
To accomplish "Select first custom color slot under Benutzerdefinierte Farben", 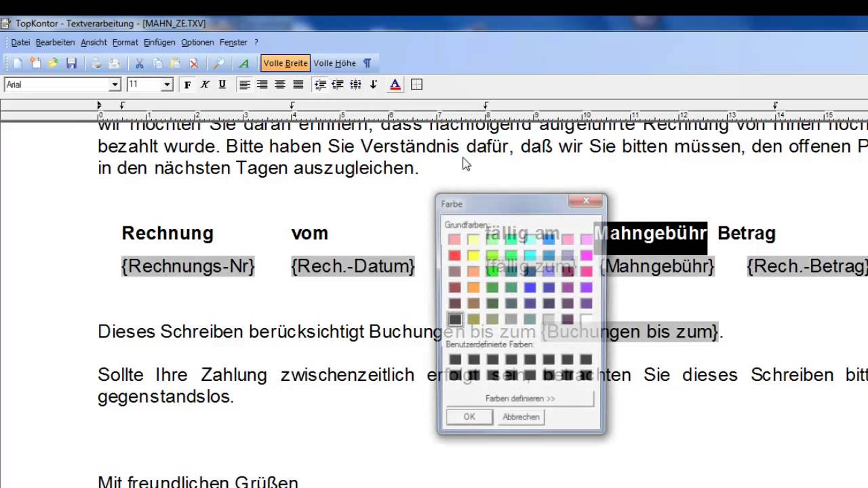I will [454, 359].
